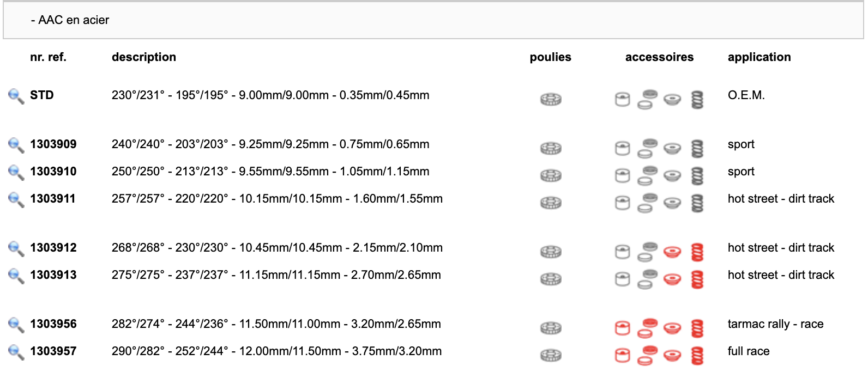Click red tappet icon in row 1303956
Image resolution: width=868 pixels, height=378 pixels.
pos(622,328)
